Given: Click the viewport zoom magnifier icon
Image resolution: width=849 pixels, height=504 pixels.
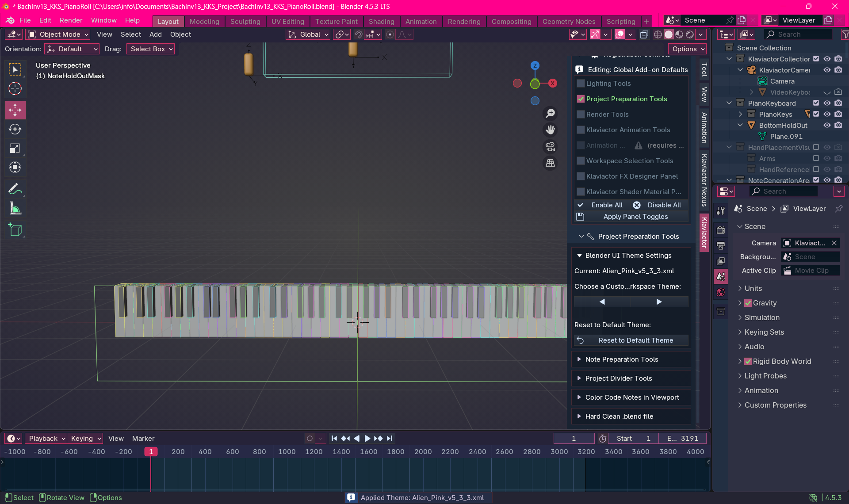Looking at the screenshot, I should [550, 114].
